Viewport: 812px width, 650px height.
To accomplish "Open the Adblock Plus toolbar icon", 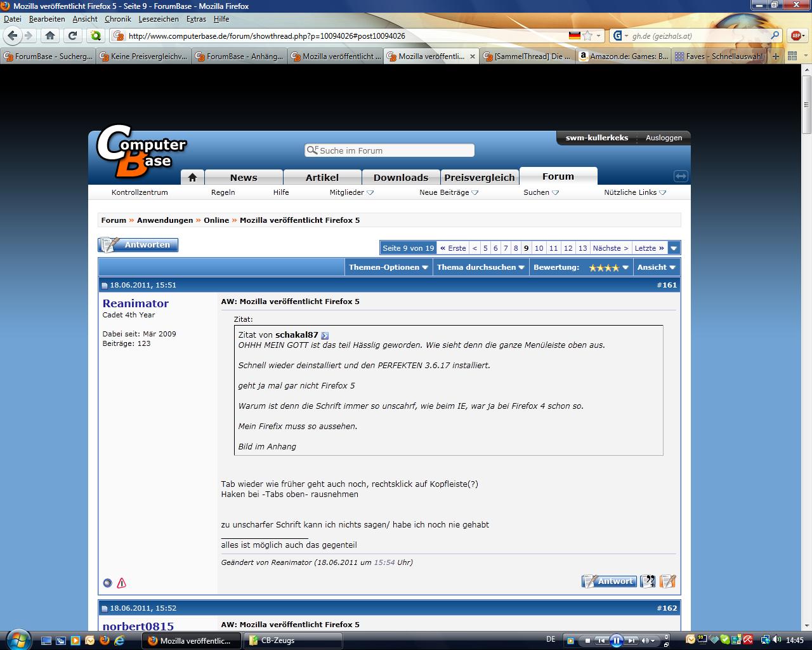I will click(797, 36).
